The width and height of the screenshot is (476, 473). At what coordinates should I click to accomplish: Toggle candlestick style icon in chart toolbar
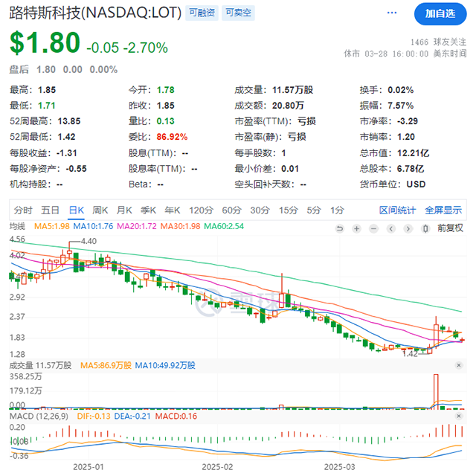coord(425,228)
